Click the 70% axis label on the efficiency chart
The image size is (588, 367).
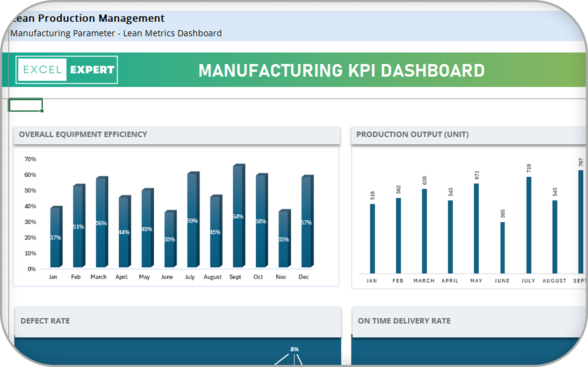(x=30, y=159)
